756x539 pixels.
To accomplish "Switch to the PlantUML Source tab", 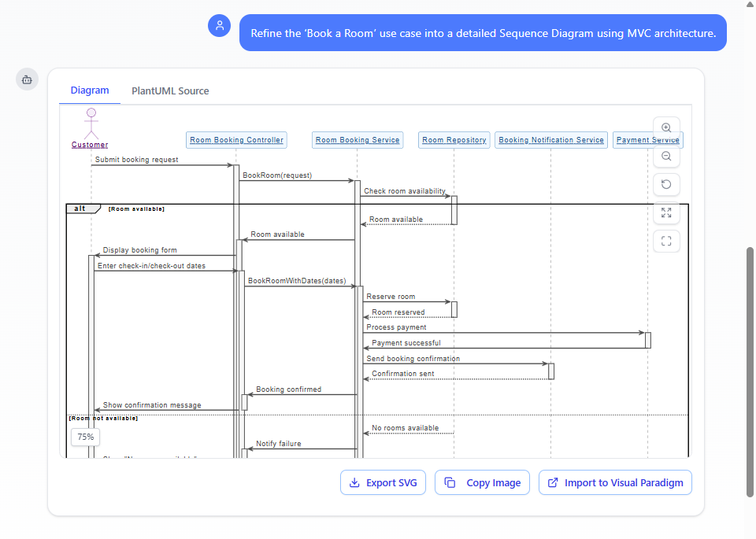I will click(170, 91).
